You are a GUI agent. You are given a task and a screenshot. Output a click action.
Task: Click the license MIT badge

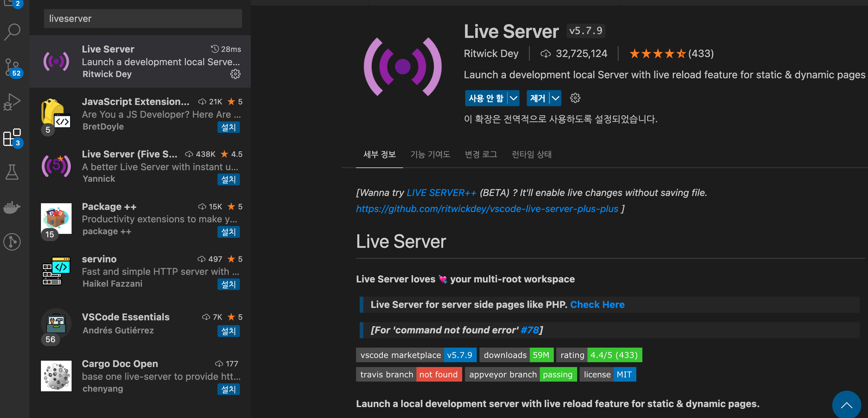[x=608, y=375]
